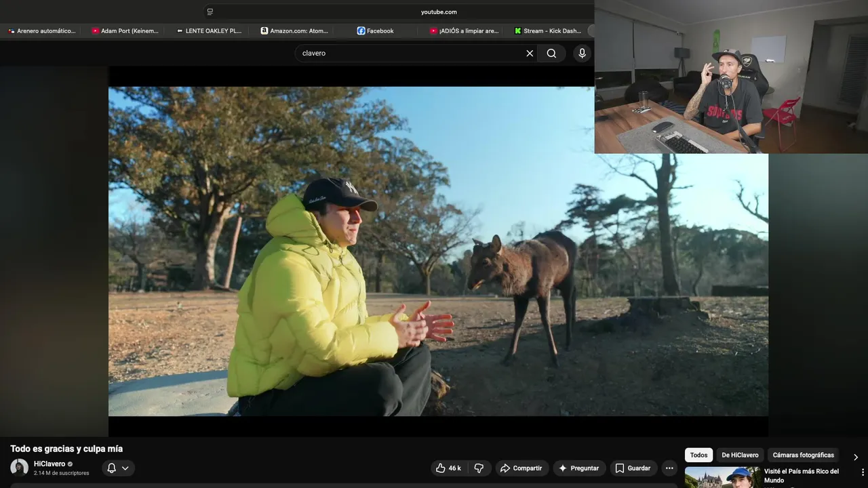This screenshot has height=488, width=868.
Task: Click the 2.14 M de suscriptores text
Action: (x=61, y=473)
